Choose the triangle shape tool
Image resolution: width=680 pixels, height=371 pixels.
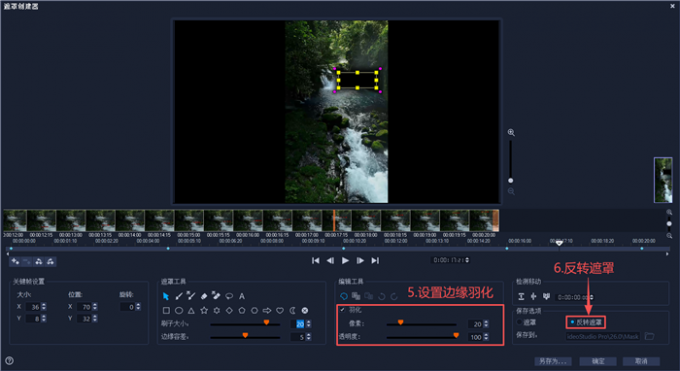191,311
